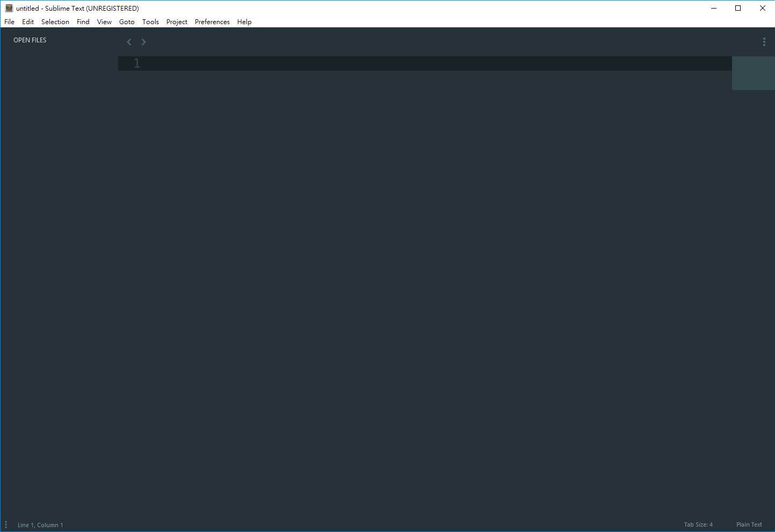Click the Line 1, Column 1 status text
The width and height of the screenshot is (775, 532).
click(40, 525)
